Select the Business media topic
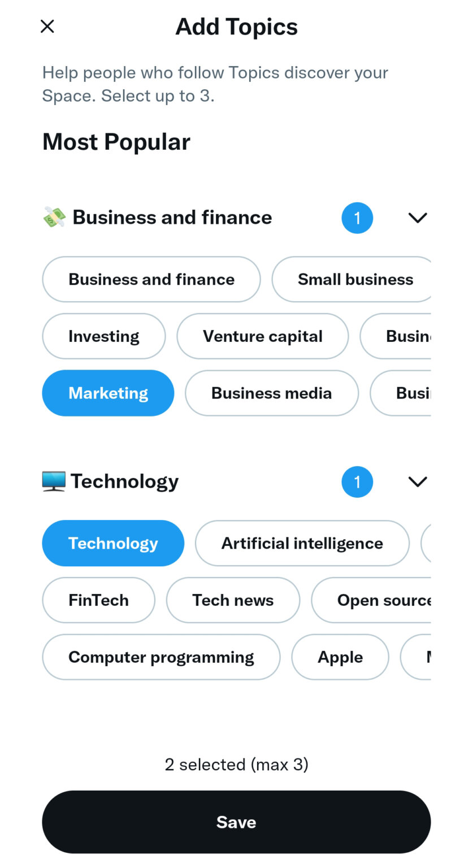Viewport: 473px width, 868px height. pos(271,393)
